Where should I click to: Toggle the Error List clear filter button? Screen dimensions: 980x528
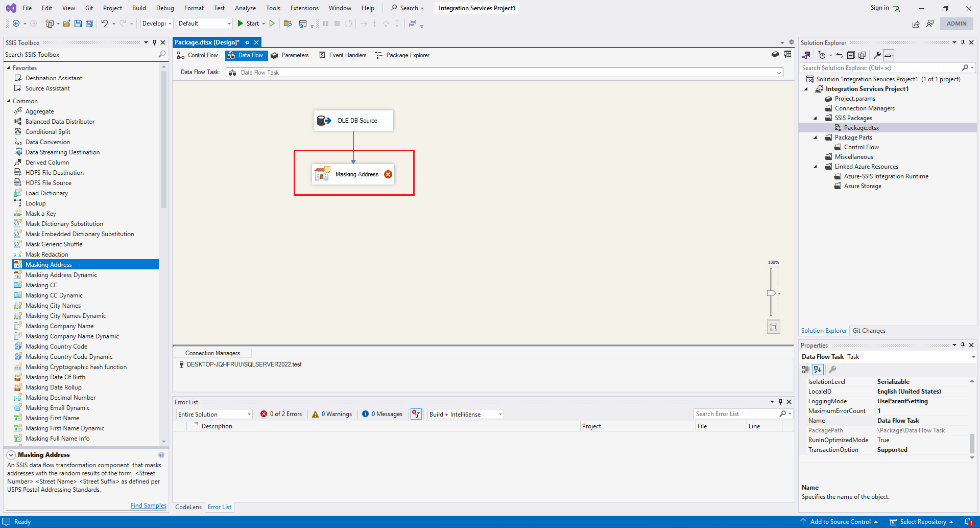point(416,414)
